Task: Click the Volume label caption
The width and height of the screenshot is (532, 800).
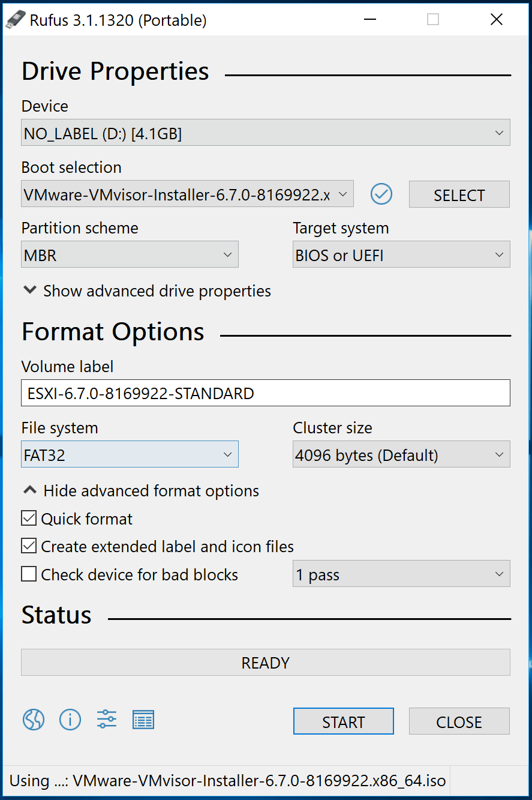Action: click(x=67, y=367)
